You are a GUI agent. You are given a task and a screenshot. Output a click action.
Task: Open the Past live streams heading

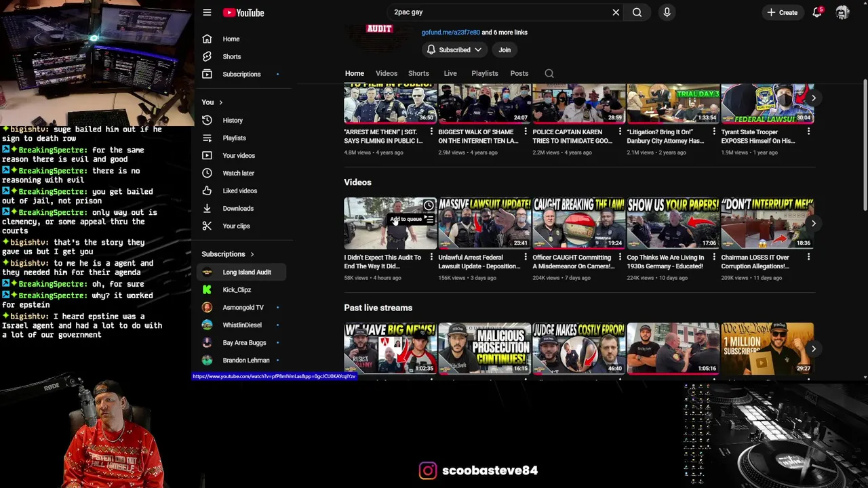point(378,308)
